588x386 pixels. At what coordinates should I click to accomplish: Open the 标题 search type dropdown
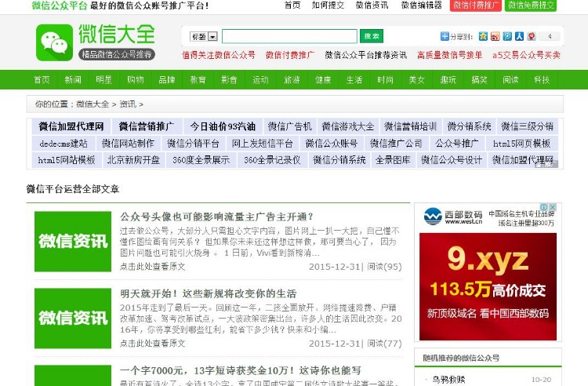tap(204, 36)
